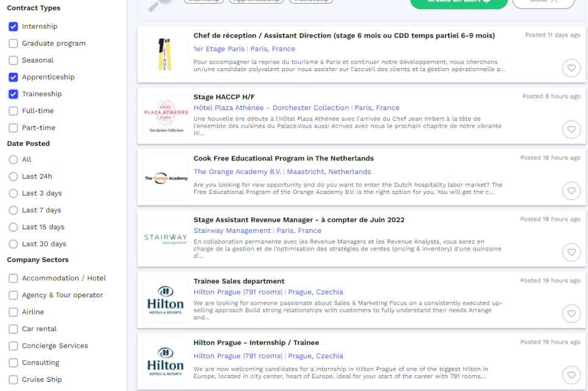
Task: Open Hilton Prague link under Internship / Trainee
Action: pyautogui.click(x=238, y=356)
